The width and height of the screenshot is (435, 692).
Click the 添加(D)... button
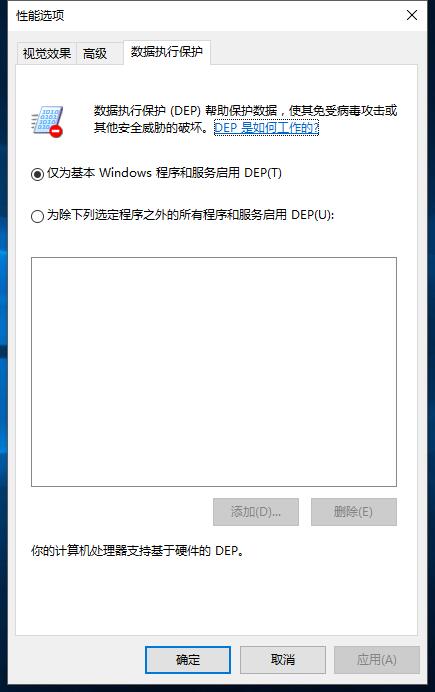[256, 512]
